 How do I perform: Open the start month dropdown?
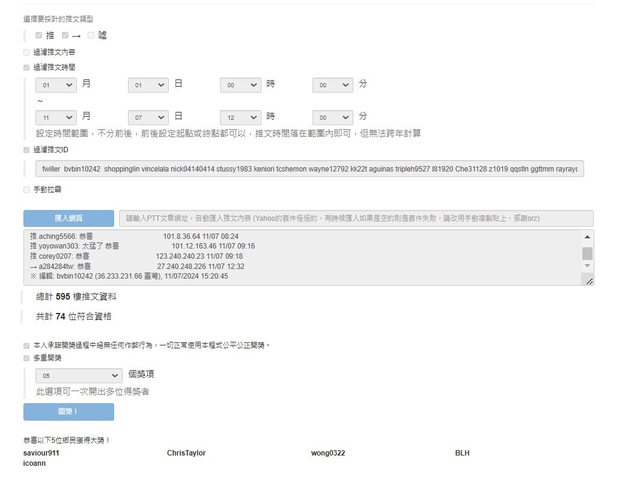[55, 87]
